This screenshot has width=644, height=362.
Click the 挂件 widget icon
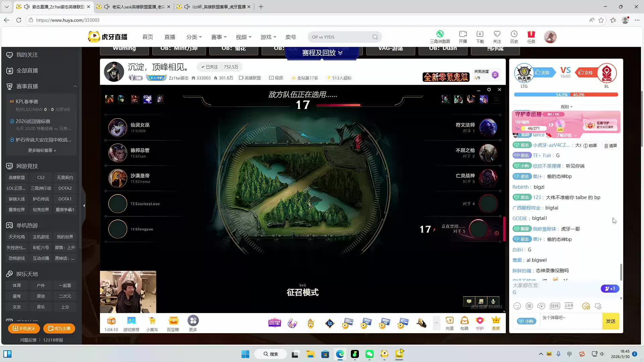click(555, 306)
